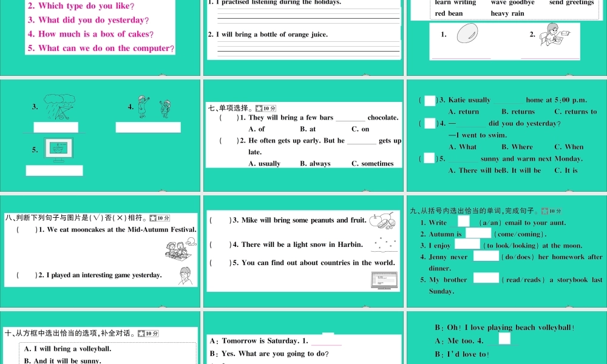607x364 pixels.
Task: Click the blank box after 'I enjoy'
Action: click(x=467, y=244)
